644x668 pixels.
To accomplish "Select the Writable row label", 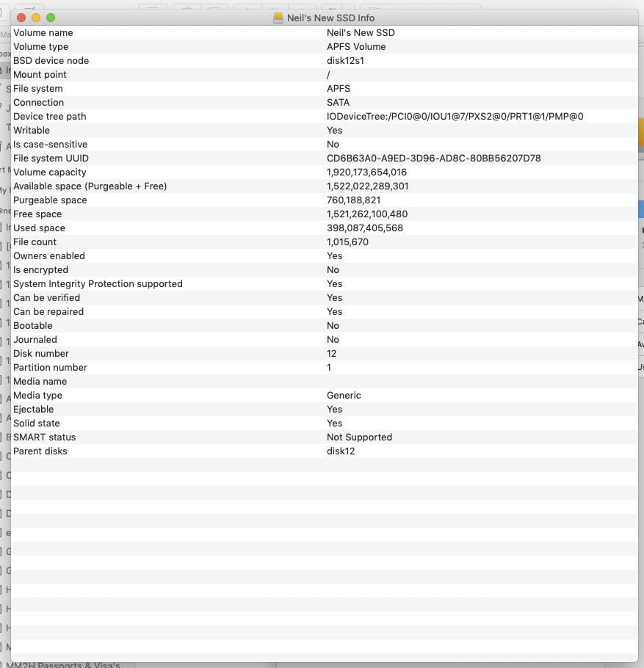I will (x=32, y=131).
